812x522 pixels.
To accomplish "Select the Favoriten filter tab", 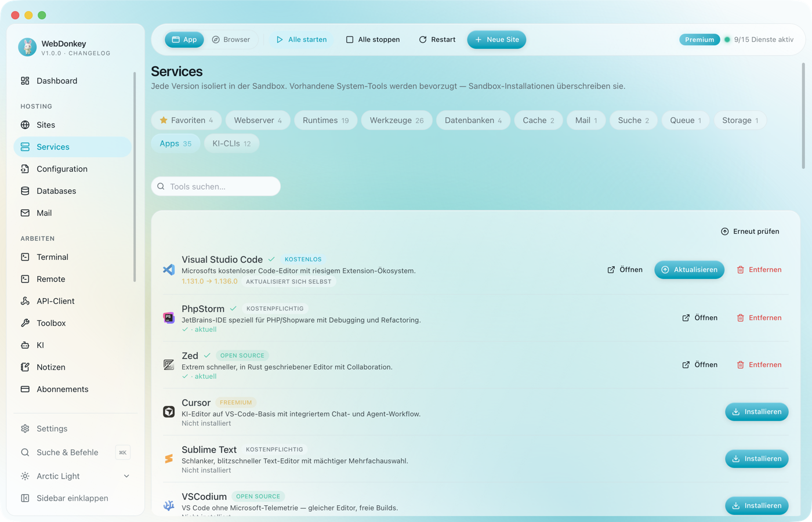I will click(x=186, y=120).
